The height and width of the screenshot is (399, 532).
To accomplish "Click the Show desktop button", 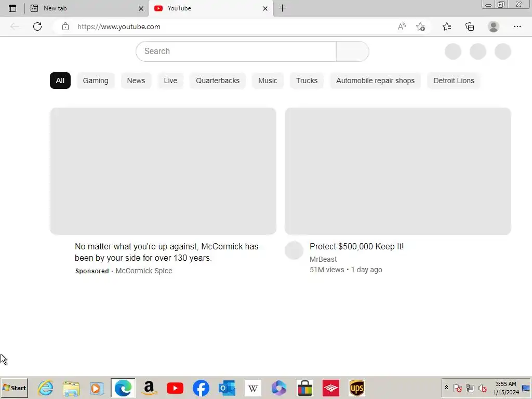I will [x=526, y=388].
